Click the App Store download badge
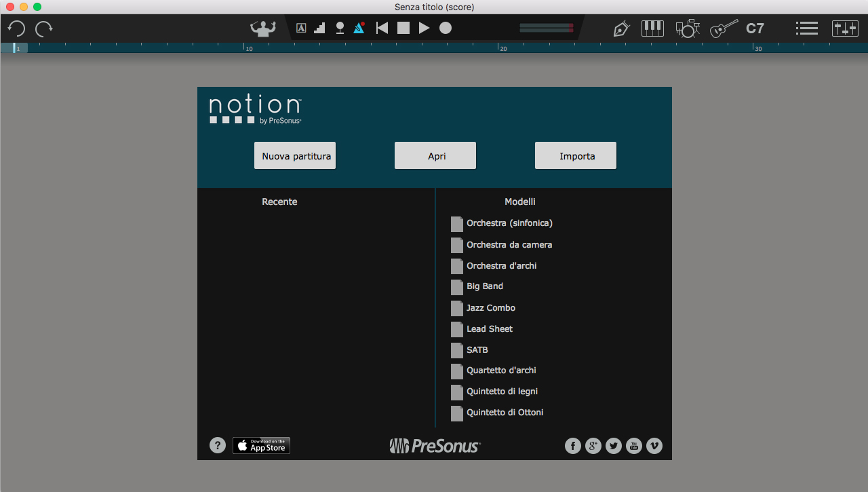This screenshot has height=492, width=868. click(261, 445)
